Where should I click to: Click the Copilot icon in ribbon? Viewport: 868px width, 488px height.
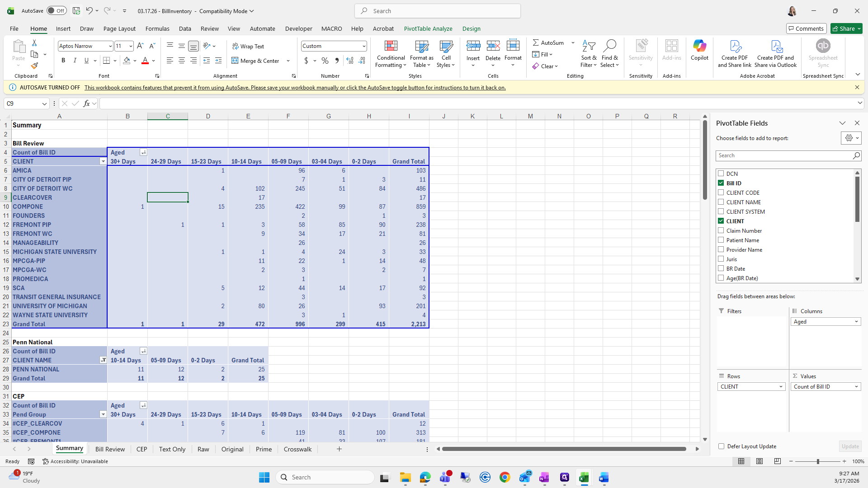click(x=699, y=50)
